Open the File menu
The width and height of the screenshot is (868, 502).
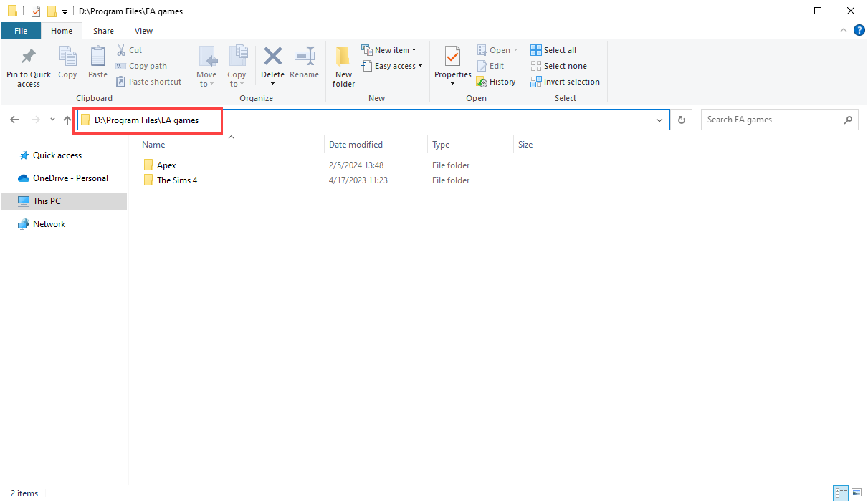pyautogui.click(x=21, y=31)
